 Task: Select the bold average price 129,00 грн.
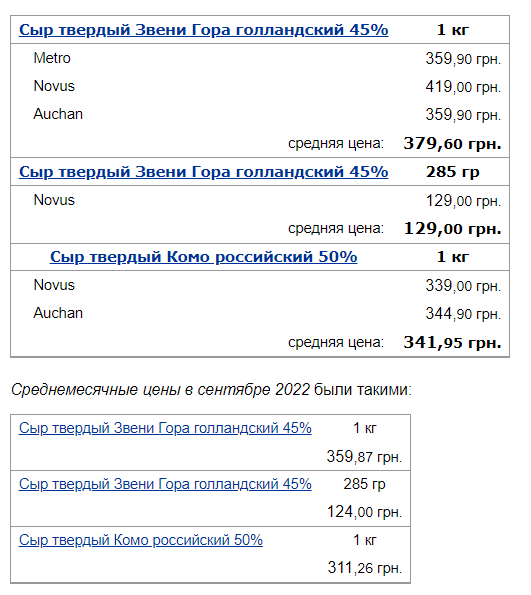pos(452,228)
